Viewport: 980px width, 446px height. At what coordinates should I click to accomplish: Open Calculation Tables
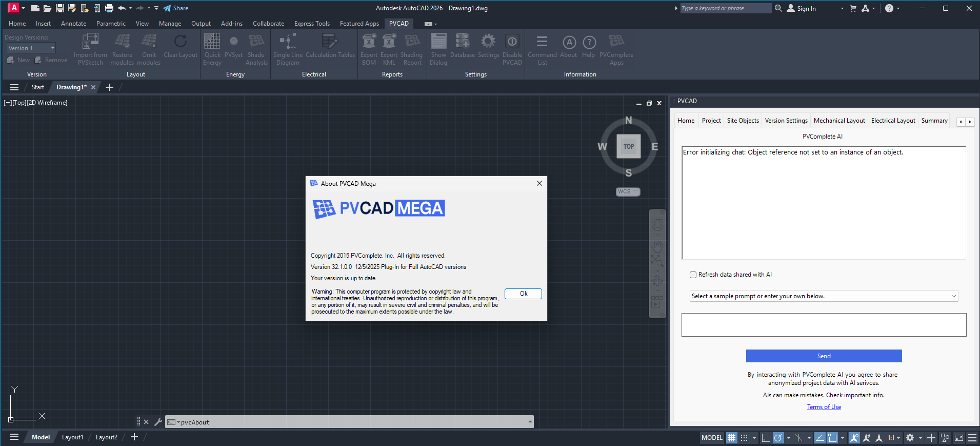[x=330, y=46]
